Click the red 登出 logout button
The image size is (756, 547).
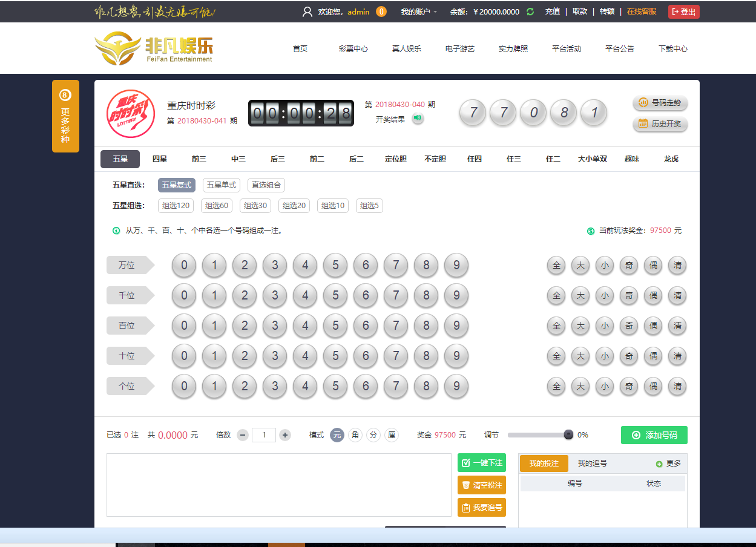tap(683, 11)
